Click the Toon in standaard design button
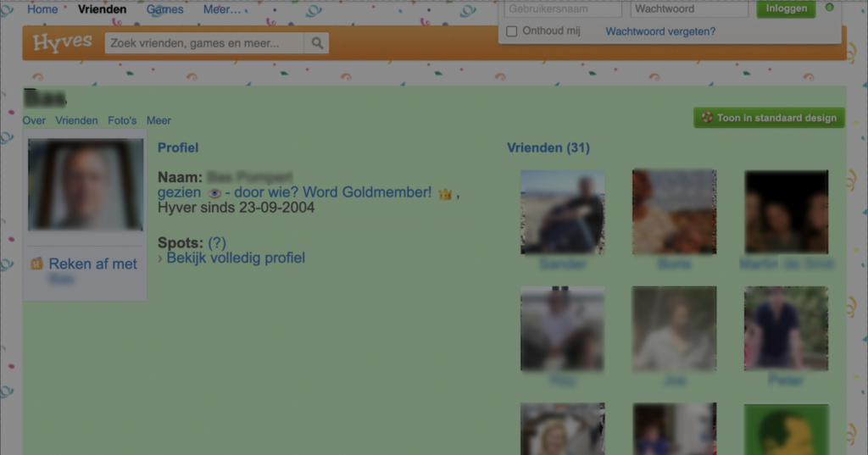This screenshot has height=455, width=868. 769,118
